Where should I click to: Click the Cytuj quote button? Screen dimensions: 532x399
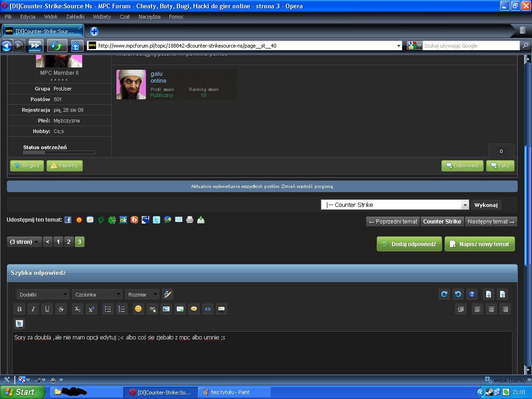[x=500, y=166]
